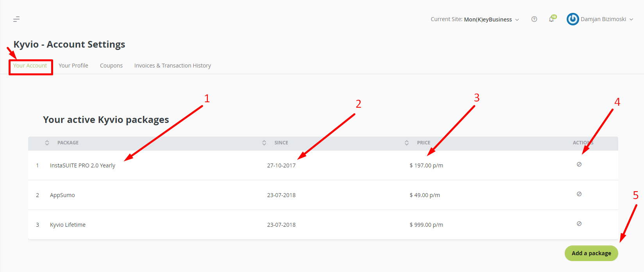Screen dimensions: 644x272
Task: Select the Kyvio Lifetime package name
Action: pyautogui.click(x=68, y=225)
